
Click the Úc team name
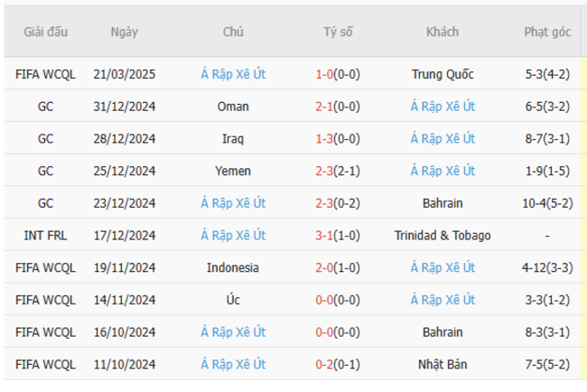click(x=233, y=300)
